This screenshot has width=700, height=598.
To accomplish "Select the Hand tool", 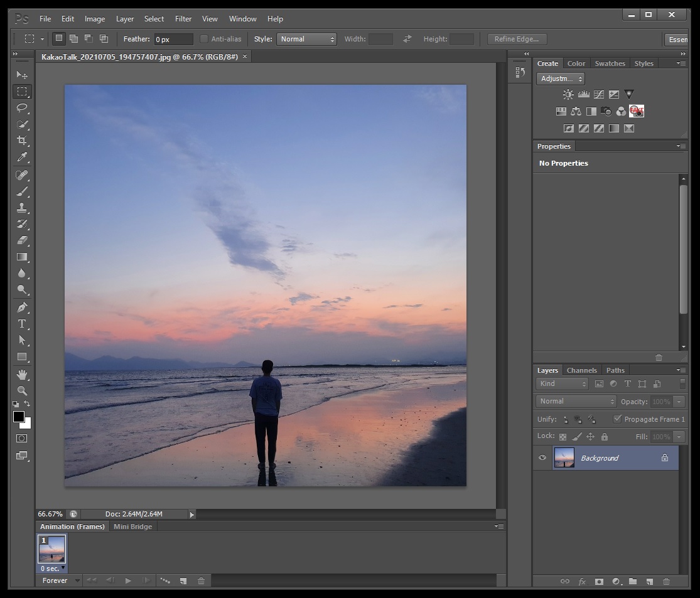I will pyautogui.click(x=21, y=375).
